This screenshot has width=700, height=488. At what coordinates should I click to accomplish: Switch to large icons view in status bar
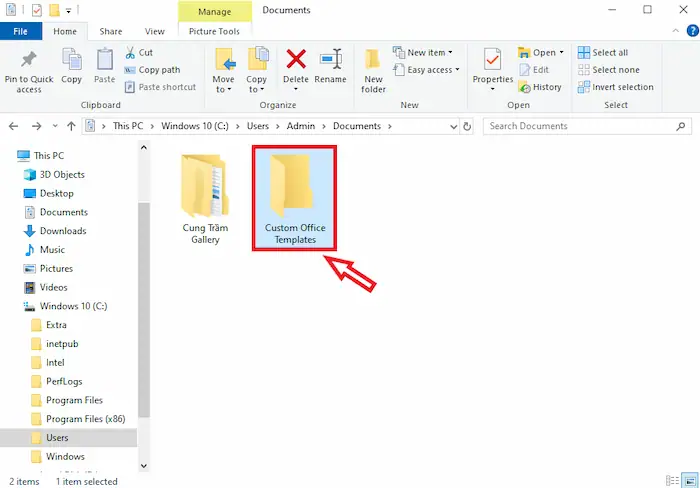[x=690, y=481]
